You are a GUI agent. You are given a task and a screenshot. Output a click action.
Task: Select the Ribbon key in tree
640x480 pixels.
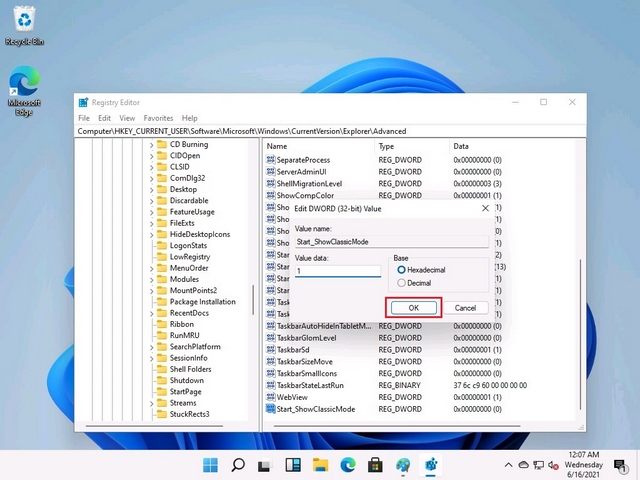pos(181,324)
